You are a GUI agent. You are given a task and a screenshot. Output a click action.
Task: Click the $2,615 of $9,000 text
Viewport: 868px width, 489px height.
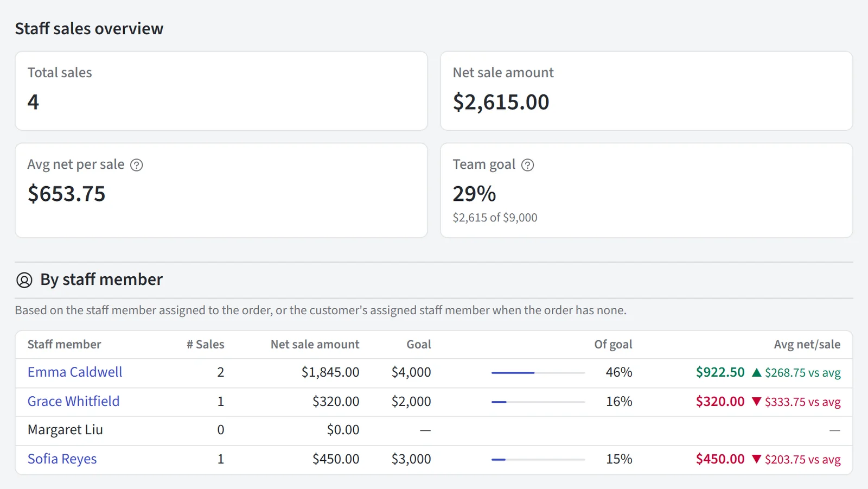click(495, 218)
